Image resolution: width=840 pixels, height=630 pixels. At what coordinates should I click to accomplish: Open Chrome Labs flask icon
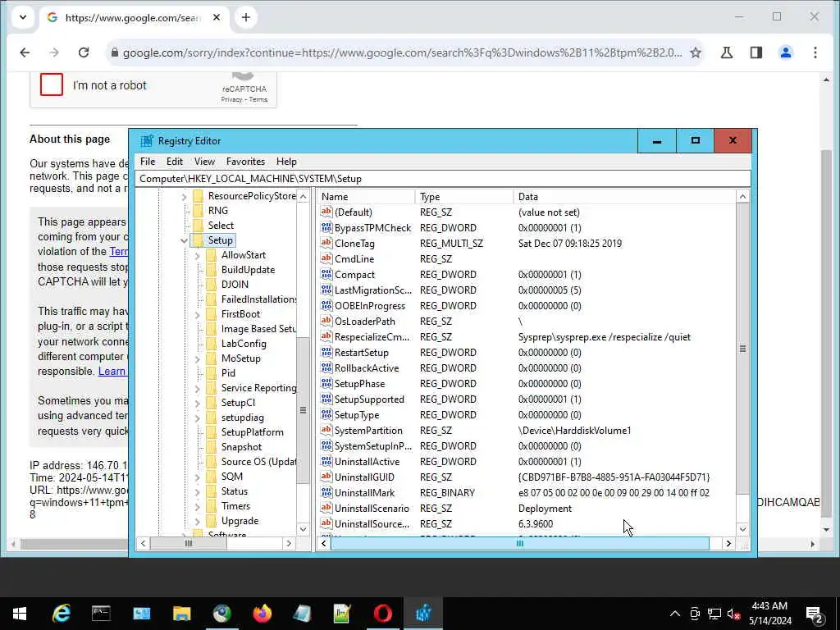pyautogui.click(x=727, y=52)
